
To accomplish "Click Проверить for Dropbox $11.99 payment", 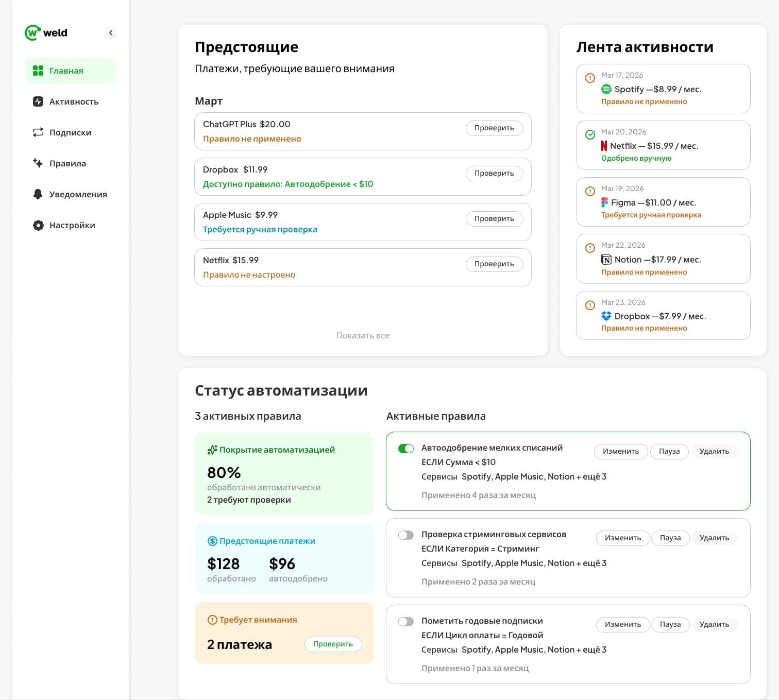I will pyautogui.click(x=495, y=173).
